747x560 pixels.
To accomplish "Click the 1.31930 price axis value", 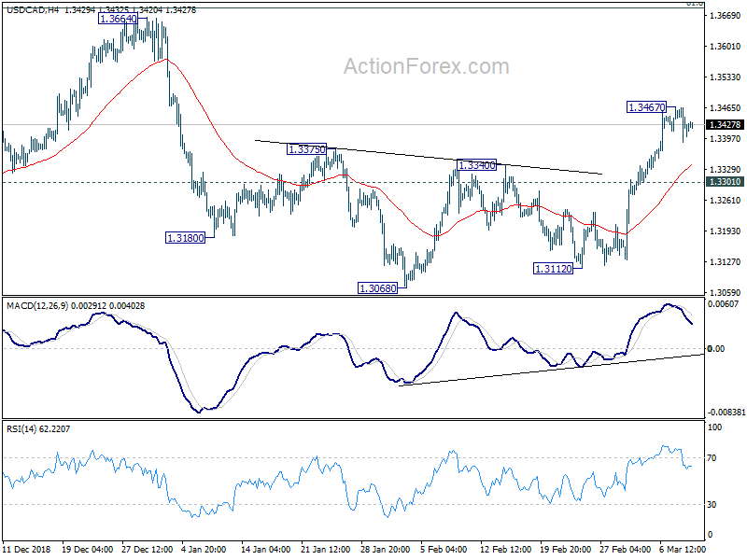I will click(726, 231).
